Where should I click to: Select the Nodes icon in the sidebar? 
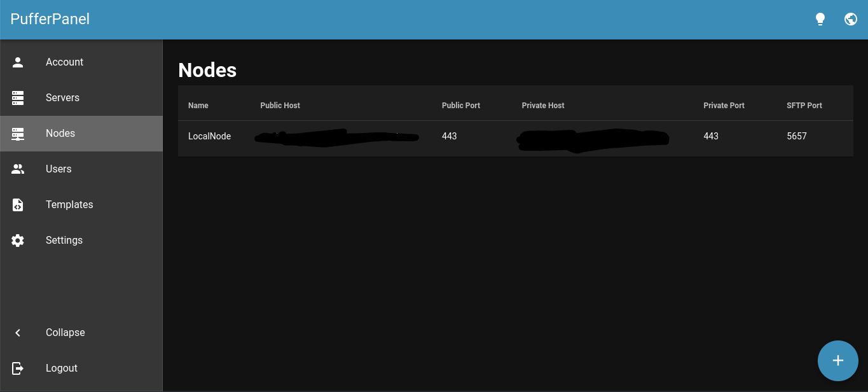pos(17,133)
